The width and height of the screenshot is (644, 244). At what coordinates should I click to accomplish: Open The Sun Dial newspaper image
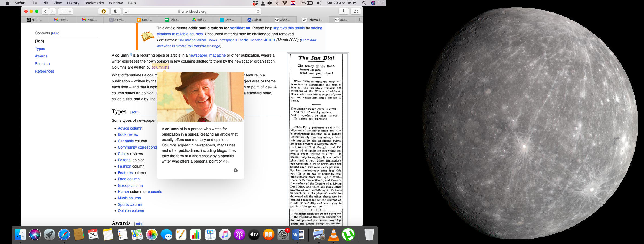pyautogui.click(x=316, y=139)
